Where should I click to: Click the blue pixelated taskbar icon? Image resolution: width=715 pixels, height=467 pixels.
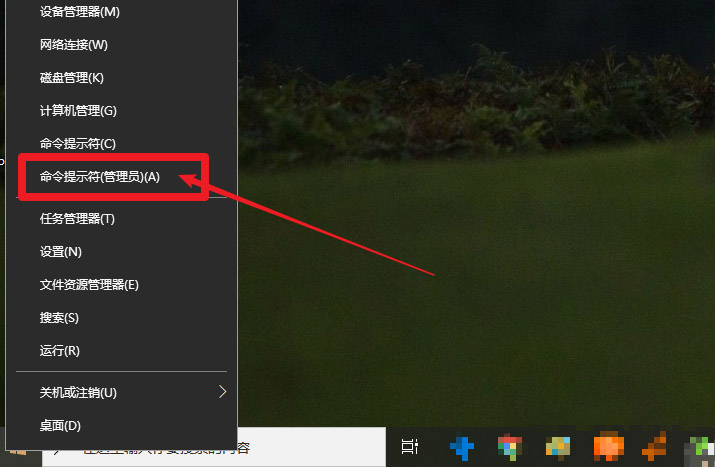coord(461,448)
